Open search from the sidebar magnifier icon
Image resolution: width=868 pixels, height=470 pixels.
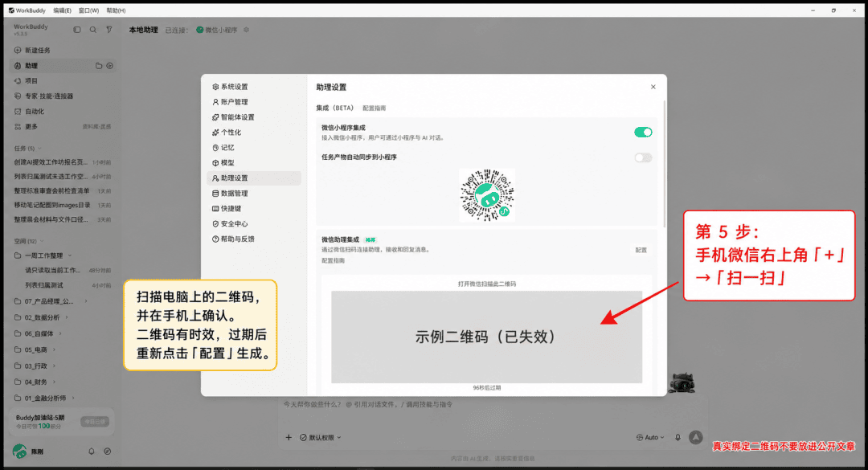(x=93, y=30)
